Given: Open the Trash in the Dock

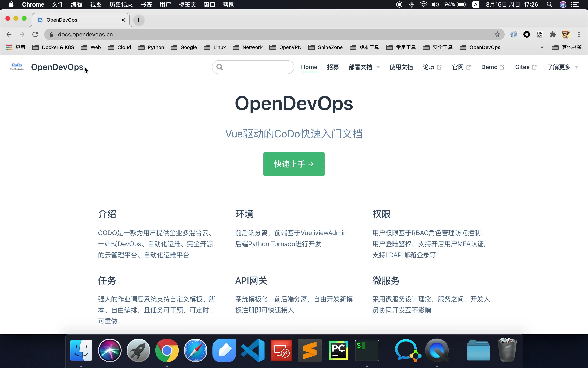Looking at the screenshot, I should (x=507, y=350).
